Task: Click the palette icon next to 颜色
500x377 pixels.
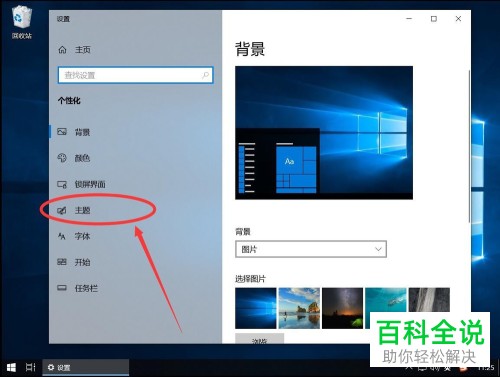Action: [62, 158]
